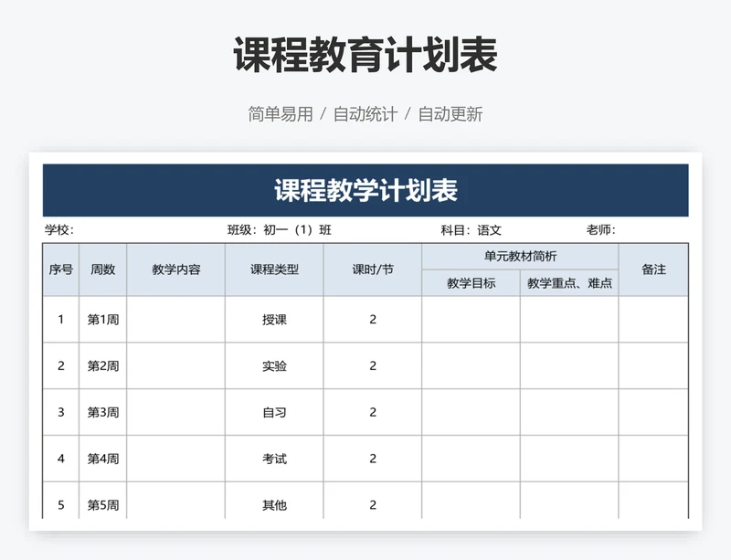Click the 第2周 cell
The image size is (731, 560).
tap(103, 365)
